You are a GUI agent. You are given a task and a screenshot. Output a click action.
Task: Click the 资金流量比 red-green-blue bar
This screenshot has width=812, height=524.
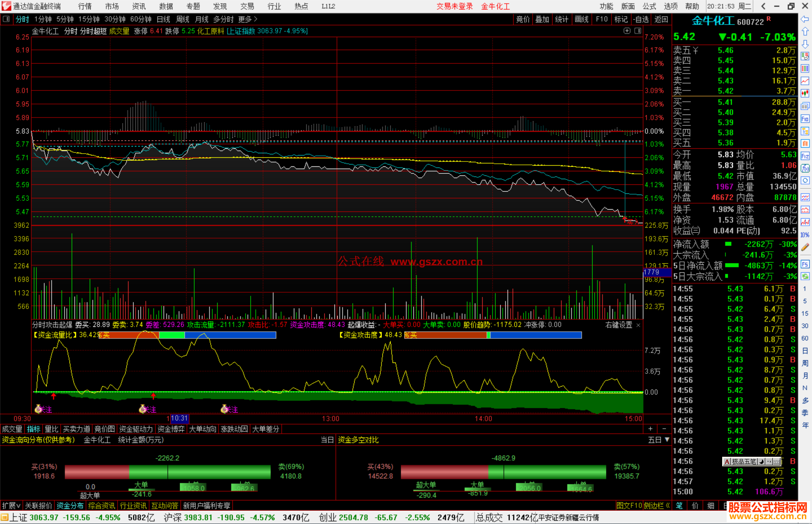187,335
